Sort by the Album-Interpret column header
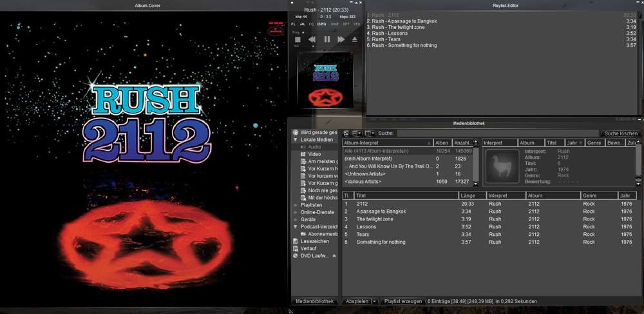Image resolution: width=644 pixels, height=314 pixels. [386, 142]
